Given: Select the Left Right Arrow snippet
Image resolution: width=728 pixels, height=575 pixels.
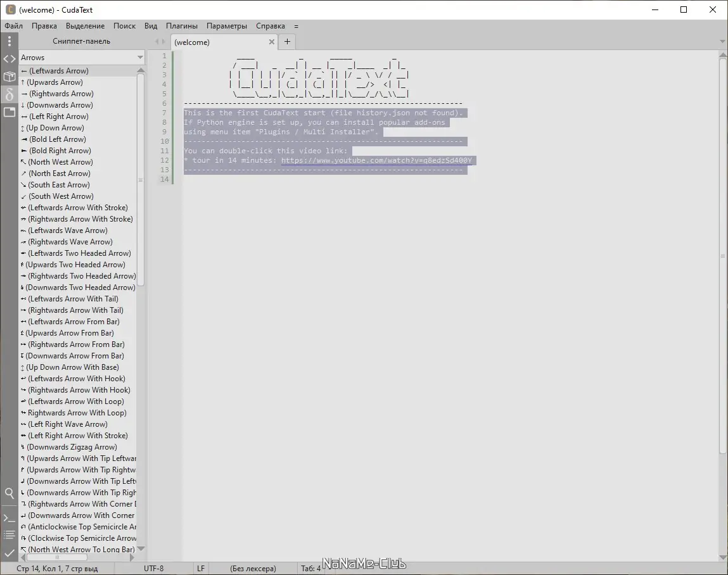Looking at the screenshot, I should pos(77,117).
